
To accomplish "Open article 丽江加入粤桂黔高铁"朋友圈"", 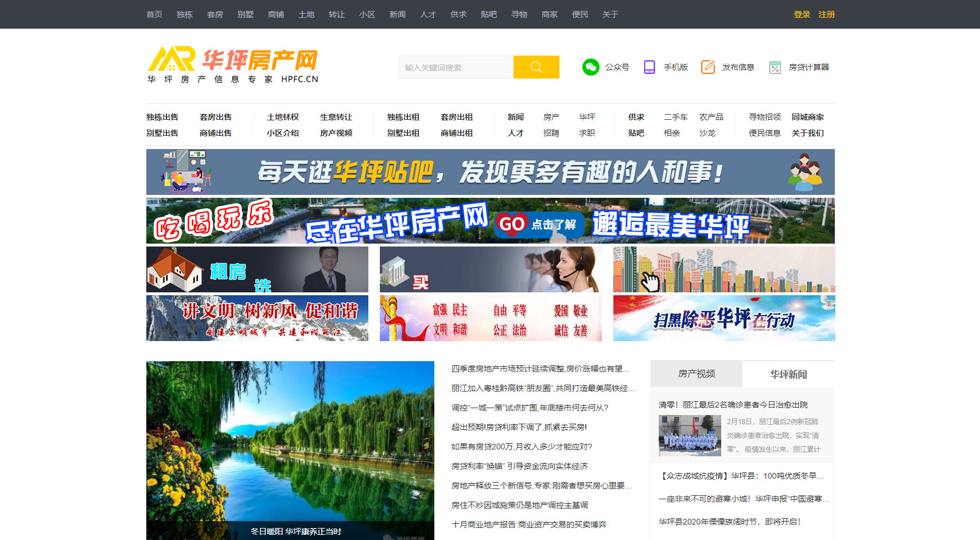I will click(x=543, y=388).
